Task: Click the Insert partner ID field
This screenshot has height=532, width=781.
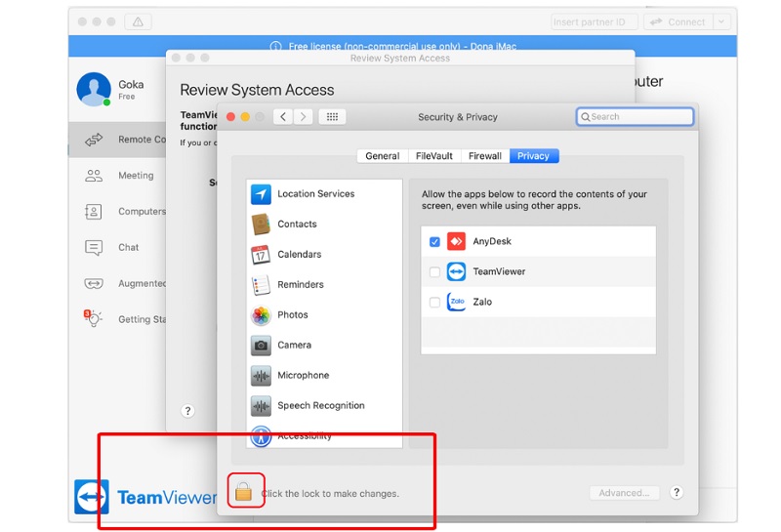Action: pos(595,21)
